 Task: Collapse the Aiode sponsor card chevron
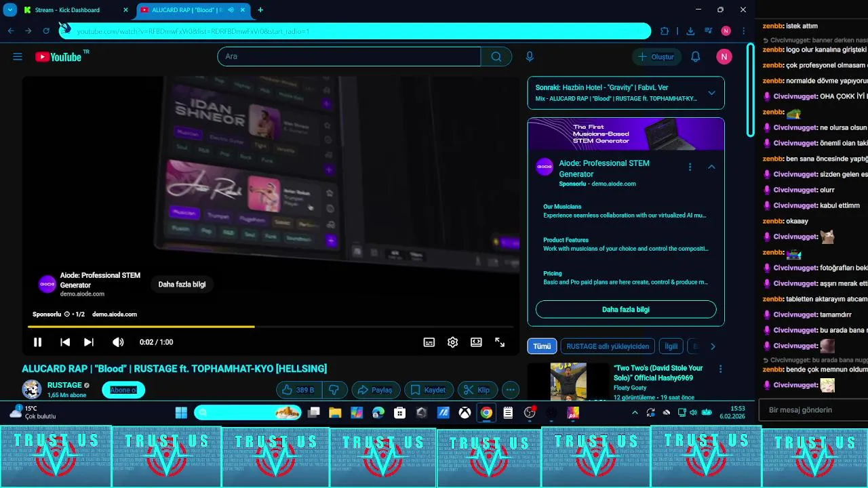[711, 167]
